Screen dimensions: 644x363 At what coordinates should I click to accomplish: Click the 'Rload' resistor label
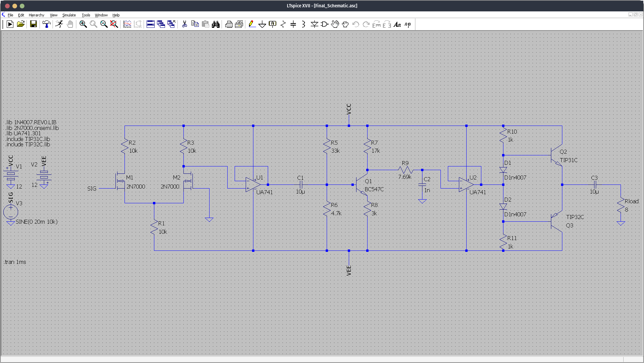(x=632, y=201)
